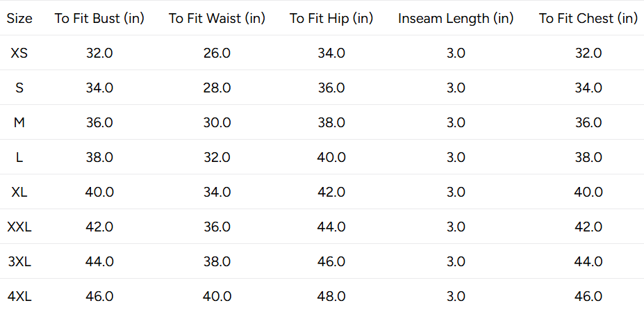
Task: Select the XXL size row label
Action: tap(19, 227)
